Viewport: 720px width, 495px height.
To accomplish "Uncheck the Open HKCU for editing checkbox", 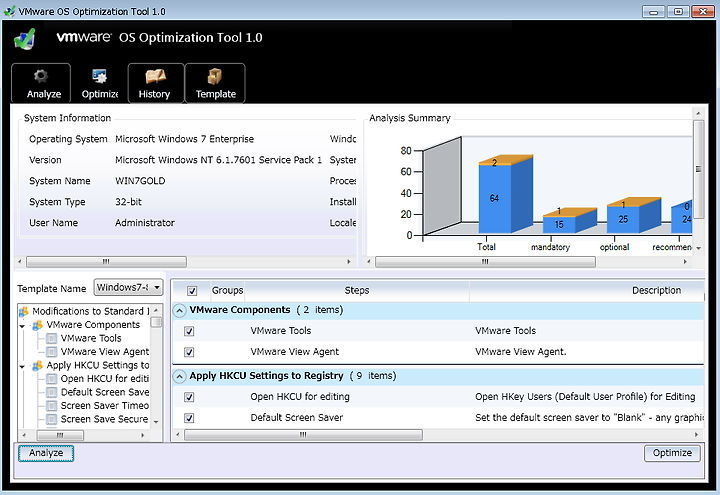I will click(x=189, y=397).
